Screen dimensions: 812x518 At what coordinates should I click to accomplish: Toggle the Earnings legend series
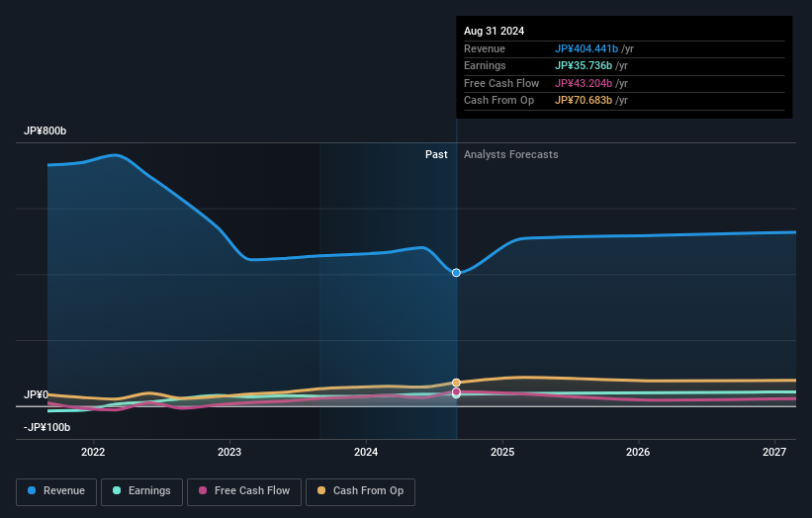141,491
